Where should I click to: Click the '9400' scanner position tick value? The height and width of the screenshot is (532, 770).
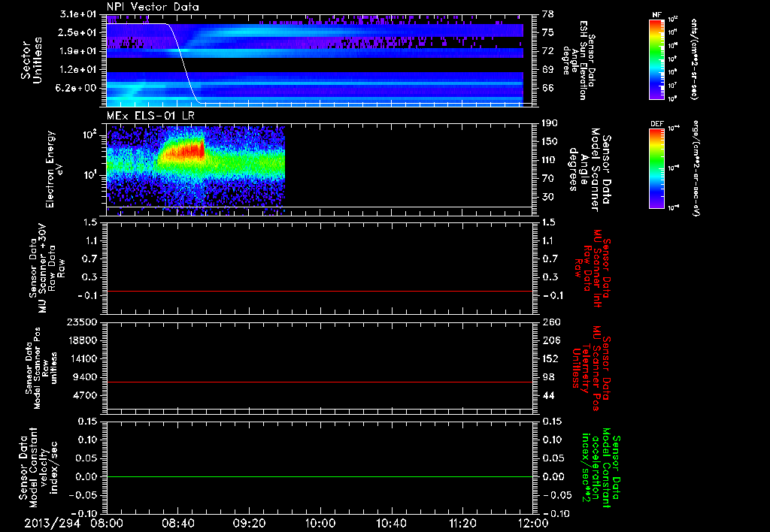(84, 377)
